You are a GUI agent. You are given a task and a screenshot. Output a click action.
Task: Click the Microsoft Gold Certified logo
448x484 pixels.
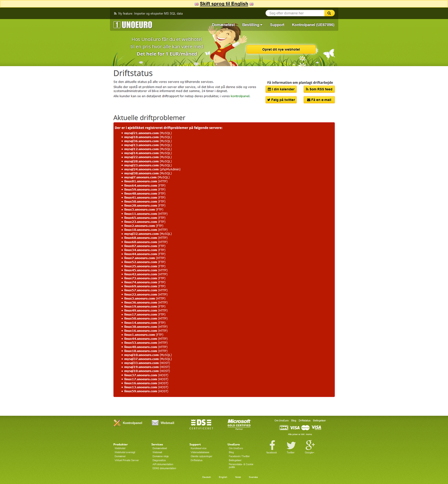click(x=239, y=424)
